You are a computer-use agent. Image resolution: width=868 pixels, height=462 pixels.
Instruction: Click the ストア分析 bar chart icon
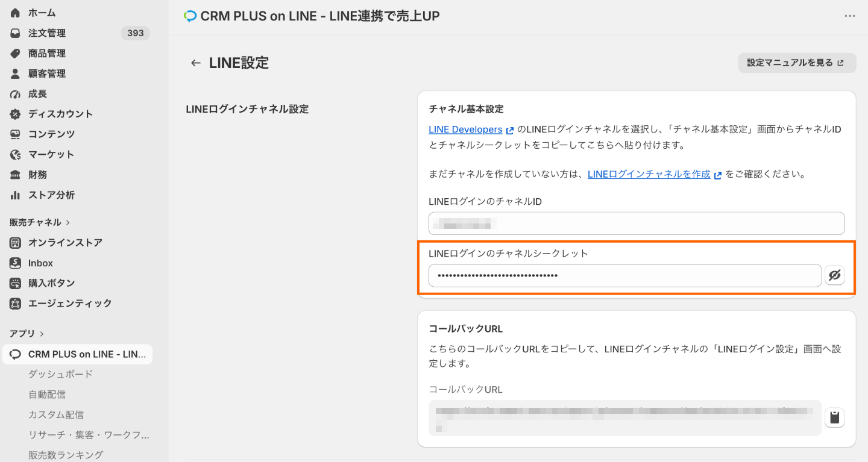point(16,195)
